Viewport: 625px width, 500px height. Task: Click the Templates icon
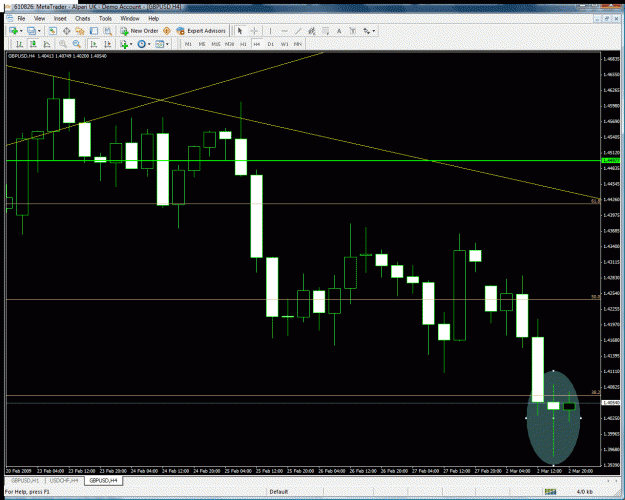click(x=159, y=44)
